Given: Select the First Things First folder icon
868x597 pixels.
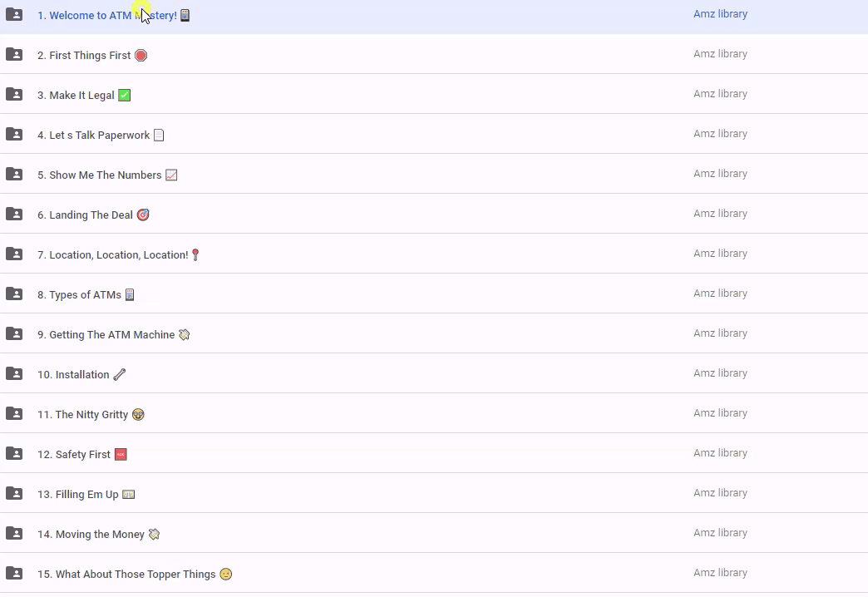Looking at the screenshot, I should point(14,54).
